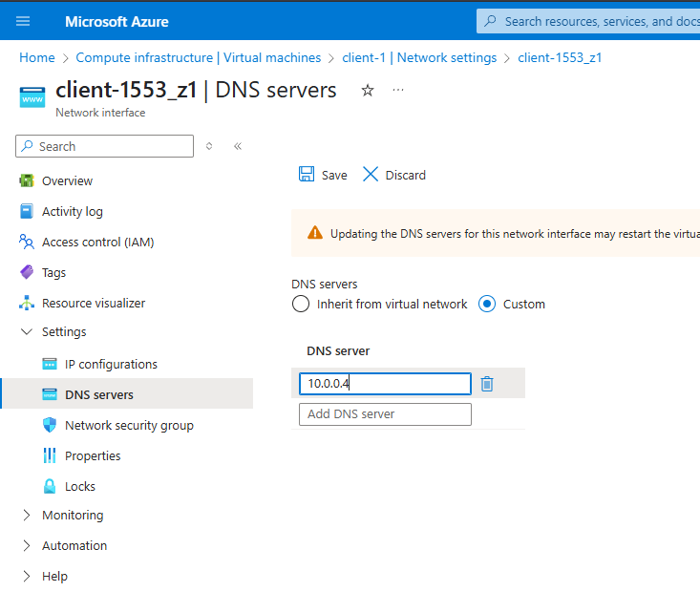Click the Settings group label

[64, 331]
